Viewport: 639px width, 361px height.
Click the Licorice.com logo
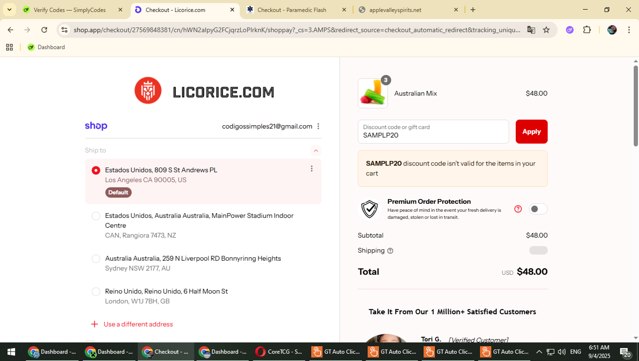[204, 91]
